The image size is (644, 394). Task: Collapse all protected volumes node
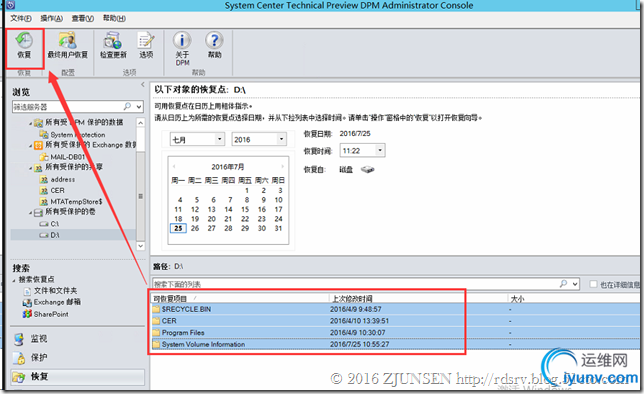coord(31,212)
